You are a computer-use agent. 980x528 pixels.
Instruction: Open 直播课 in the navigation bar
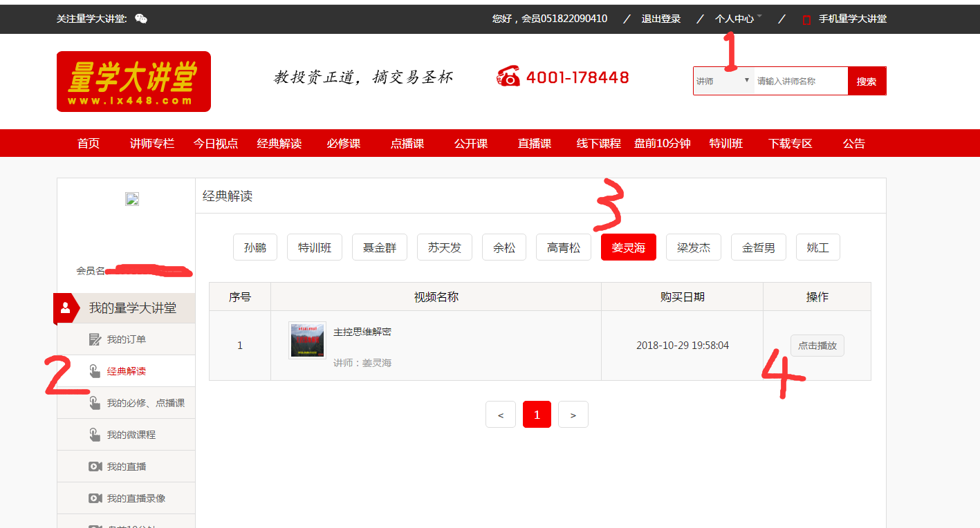tap(535, 143)
